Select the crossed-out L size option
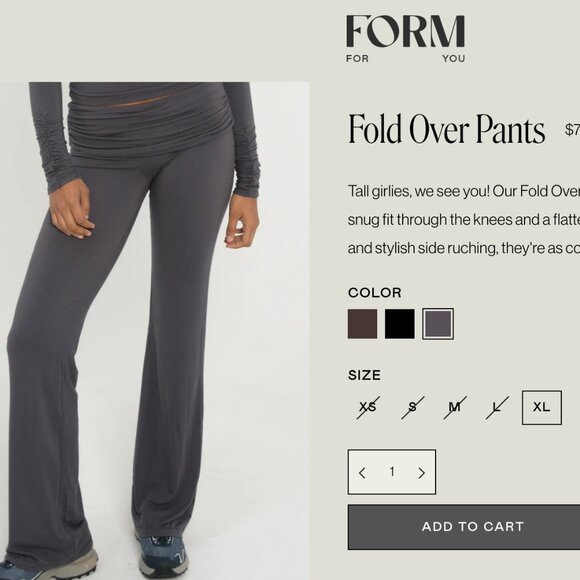Image resolution: width=580 pixels, height=580 pixels. pos(497,407)
